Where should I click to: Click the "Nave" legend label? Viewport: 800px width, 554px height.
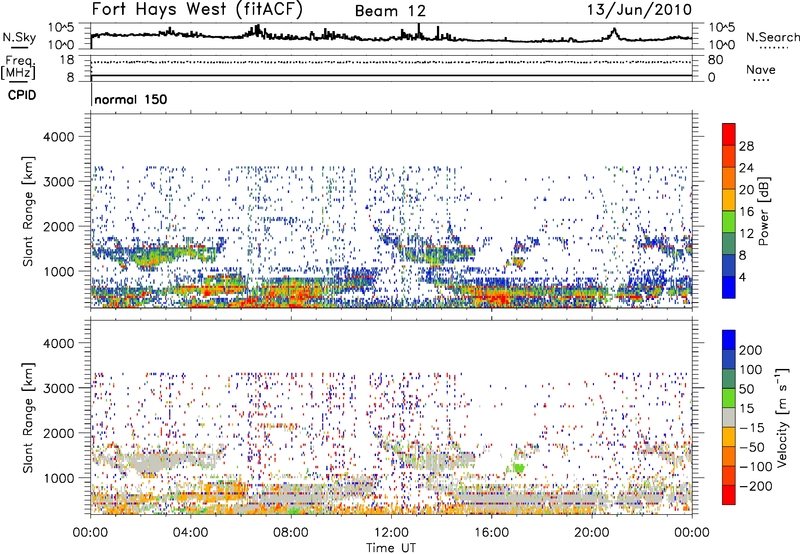(x=761, y=69)
